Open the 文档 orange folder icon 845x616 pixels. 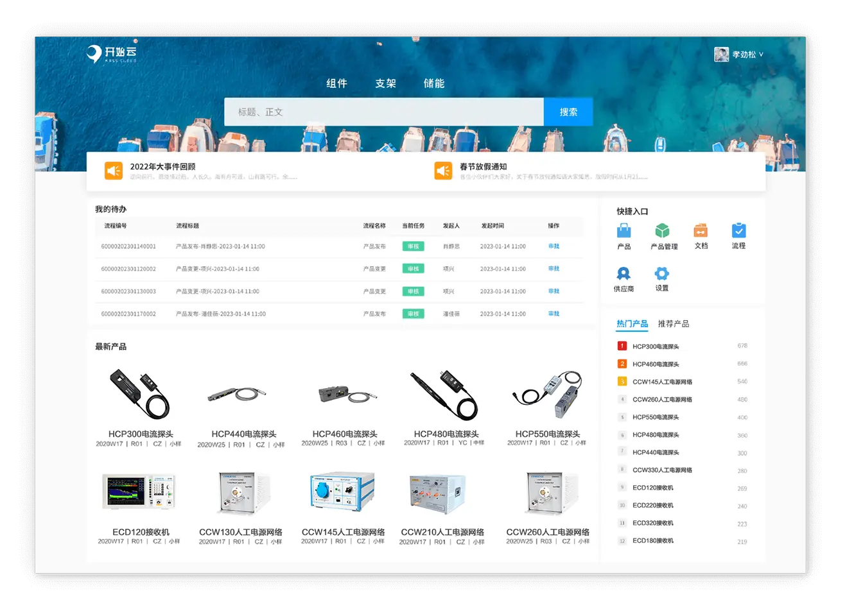(701, 230)
